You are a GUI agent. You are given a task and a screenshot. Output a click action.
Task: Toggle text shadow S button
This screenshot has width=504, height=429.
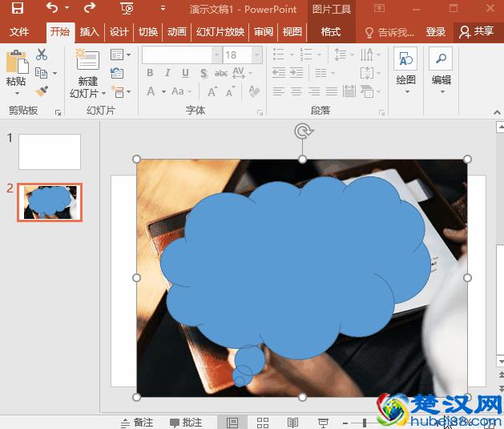click(204, 73)
